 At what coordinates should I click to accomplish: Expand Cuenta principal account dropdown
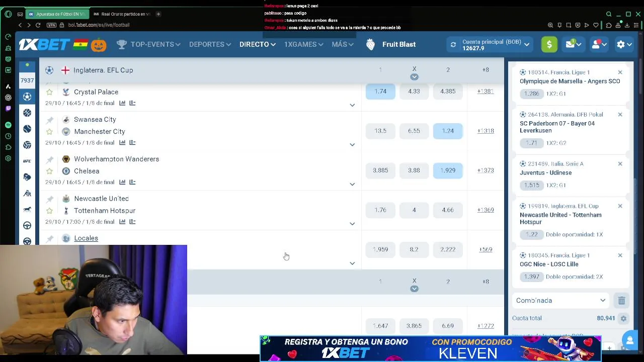pos(526,45)
